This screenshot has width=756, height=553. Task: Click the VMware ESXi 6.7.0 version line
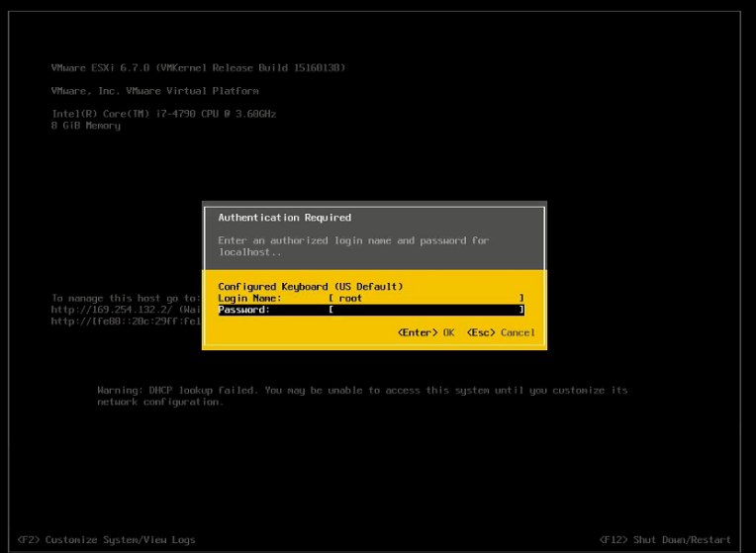198,68
